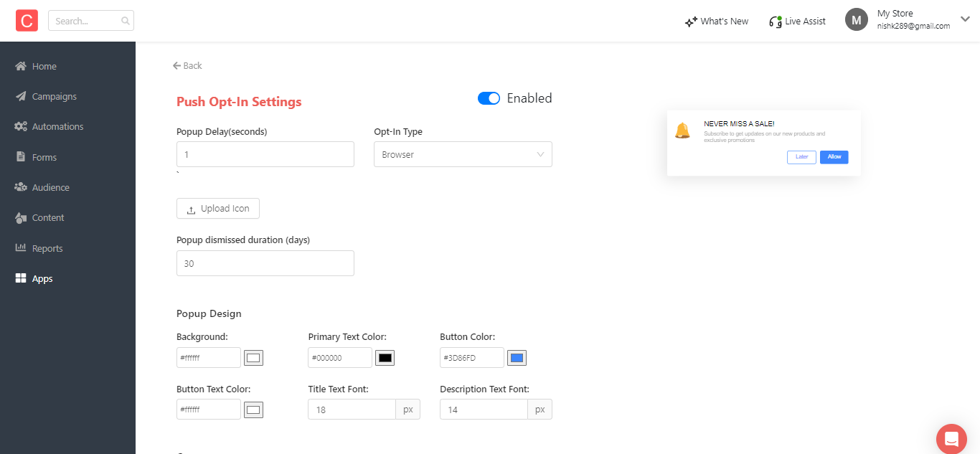Screen dimensions: 980x454
Task: Open the Button Color blue swatch
Action: click(517, 357)
